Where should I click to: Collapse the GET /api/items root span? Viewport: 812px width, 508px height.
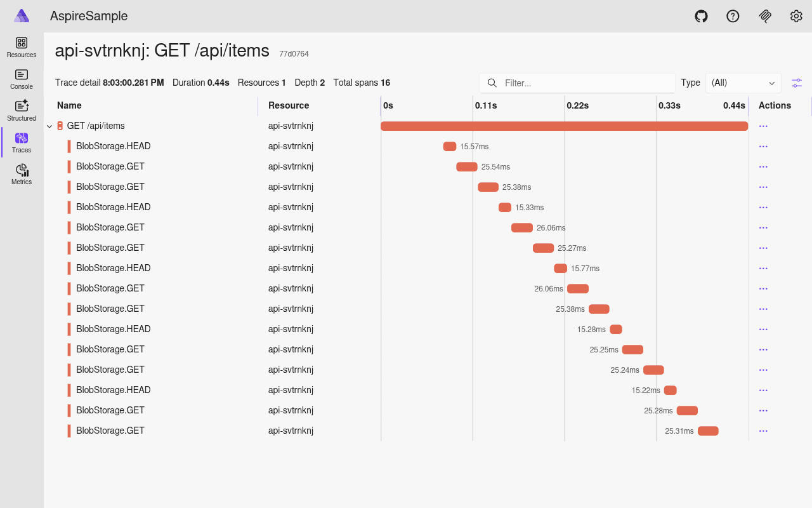click(x=49, y=126)
